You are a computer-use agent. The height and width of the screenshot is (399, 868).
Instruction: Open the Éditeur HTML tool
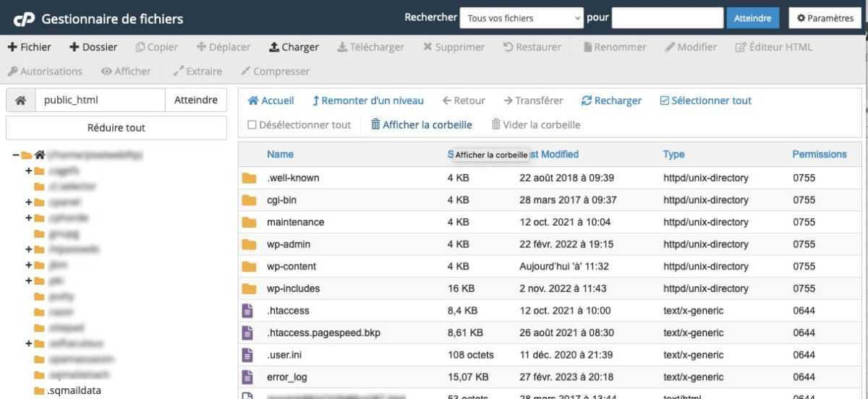pyautogui.click(x=774, y=47)
